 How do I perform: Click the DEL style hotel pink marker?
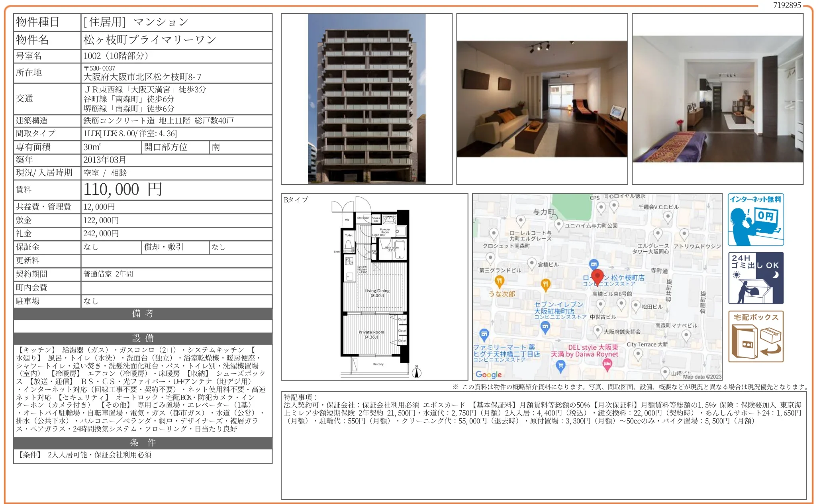[x=607, y=364]
